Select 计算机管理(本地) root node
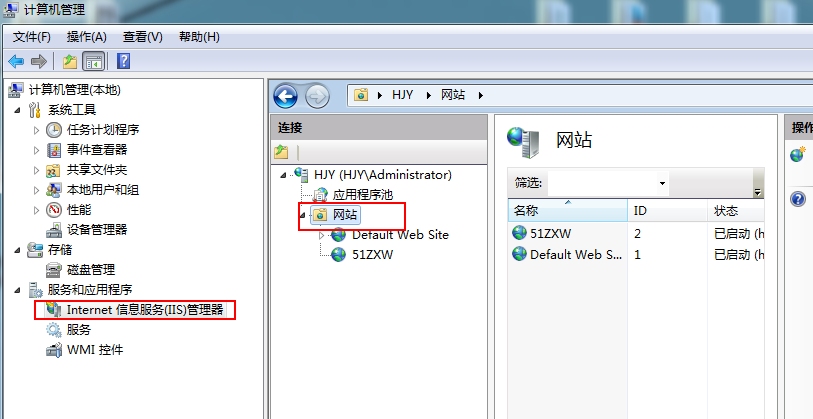The image size is (813, 419). [x=75, y=90]
